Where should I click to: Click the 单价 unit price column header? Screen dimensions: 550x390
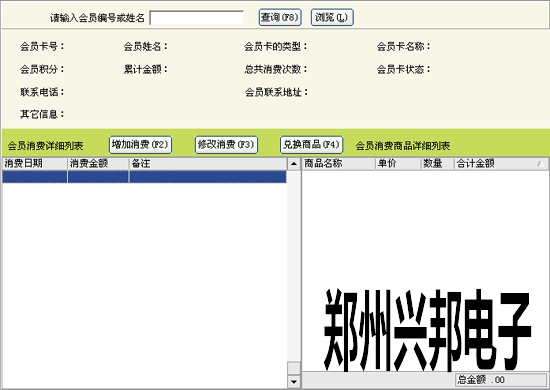click(398, 163)
